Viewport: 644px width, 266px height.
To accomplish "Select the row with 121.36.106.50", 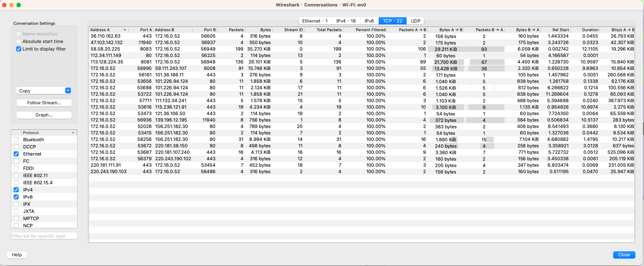I will (361, 113).
